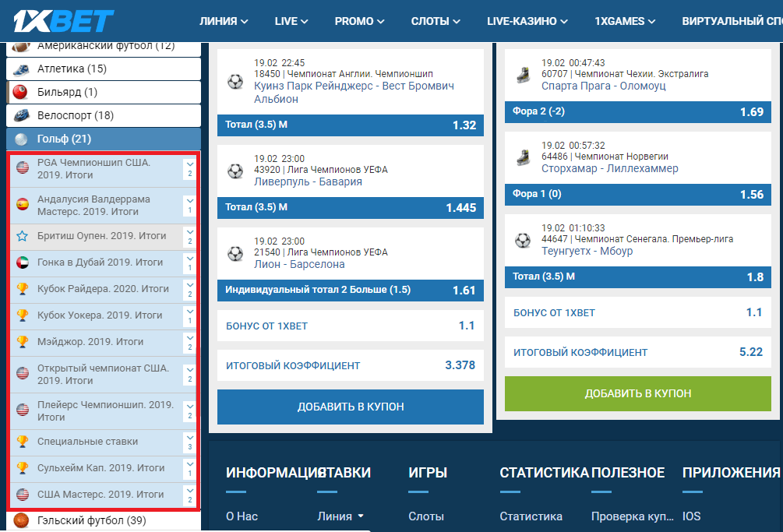783x532 pixels.
Task: Open the ЛИНИЯ menu in the top navigation
Action: coord(224,22)
